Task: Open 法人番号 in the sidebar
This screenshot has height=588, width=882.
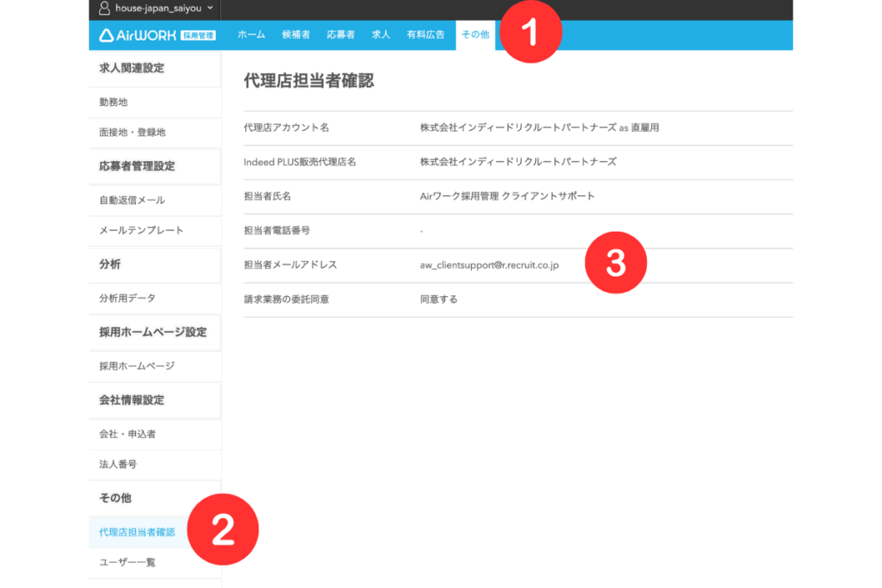Action: (x=155, y=464)
